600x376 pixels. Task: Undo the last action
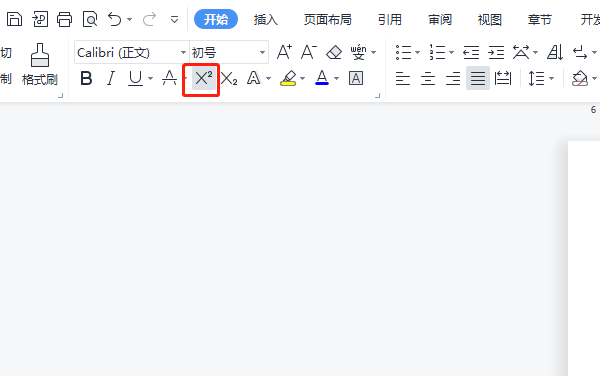pos(114,19)
